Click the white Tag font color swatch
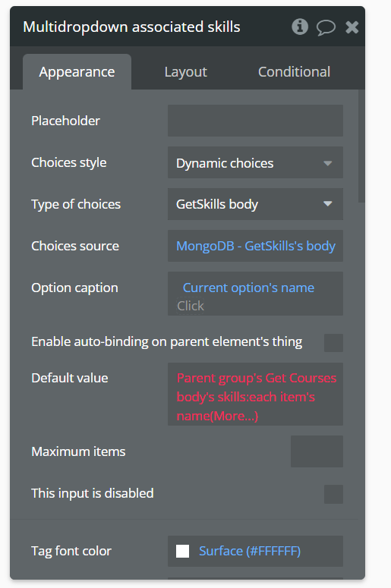Image resolution: width=391 pixels, height=588 pixels. coord(183,552)
